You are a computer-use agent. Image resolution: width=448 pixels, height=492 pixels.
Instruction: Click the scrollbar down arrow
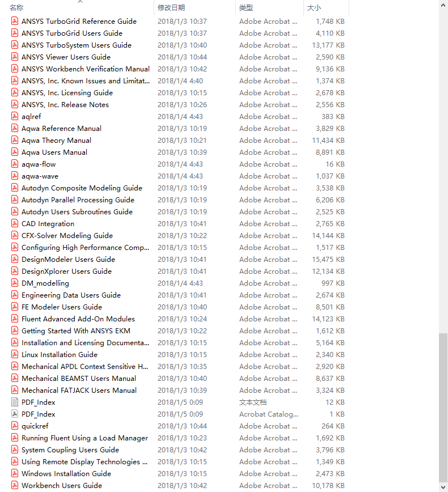pos(443,487)
